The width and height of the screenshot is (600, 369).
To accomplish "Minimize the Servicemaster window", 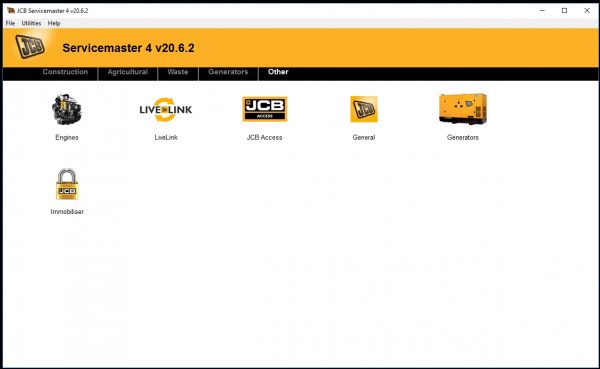I will coord(542,11).
